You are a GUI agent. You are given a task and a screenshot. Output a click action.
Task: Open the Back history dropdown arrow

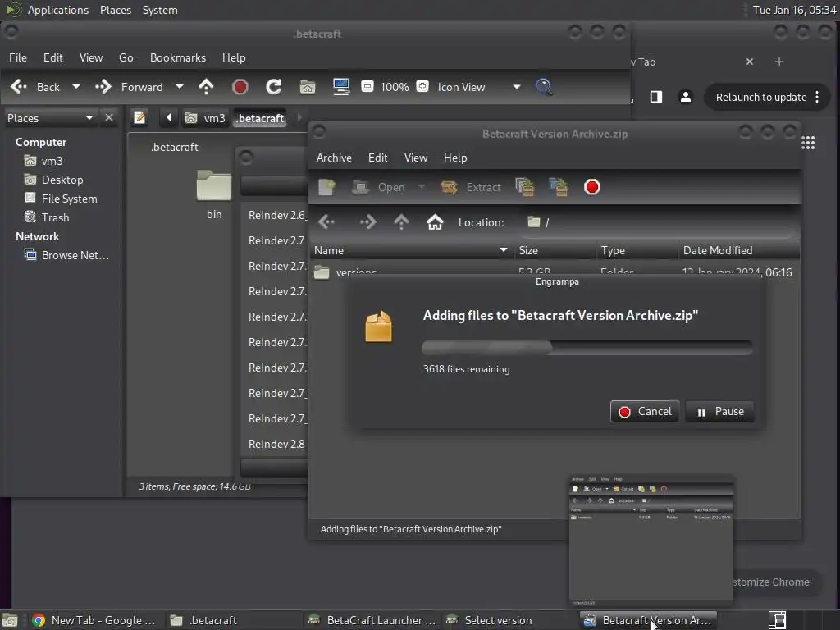tap(76, 87)
